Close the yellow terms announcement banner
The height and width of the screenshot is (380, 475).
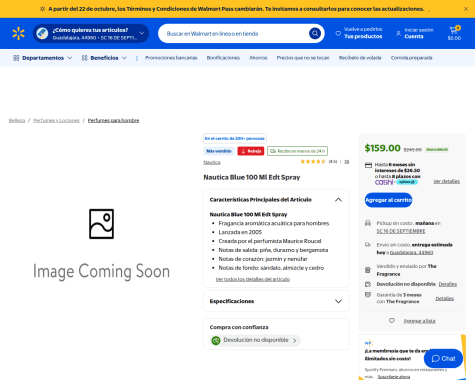click(466, 9)
